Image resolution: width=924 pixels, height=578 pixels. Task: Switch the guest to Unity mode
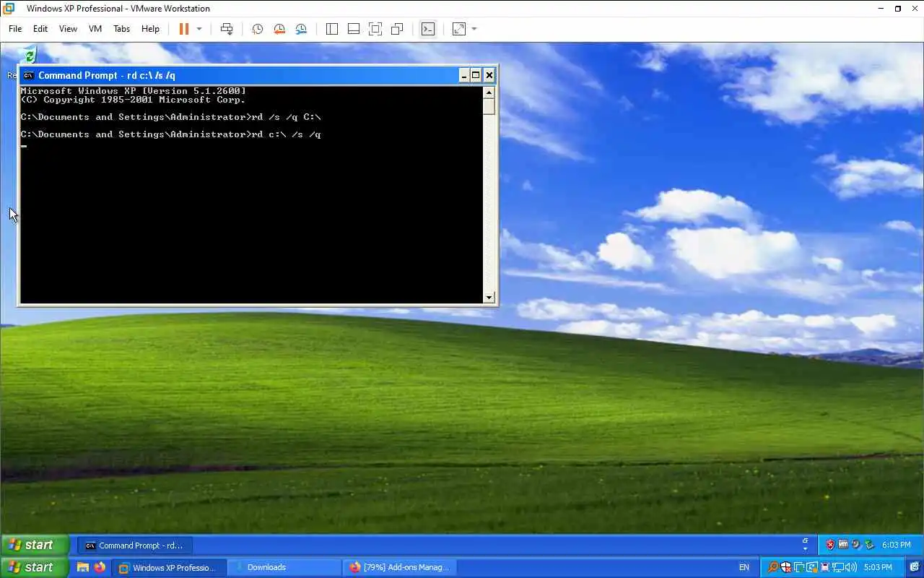tap(397, 29)
